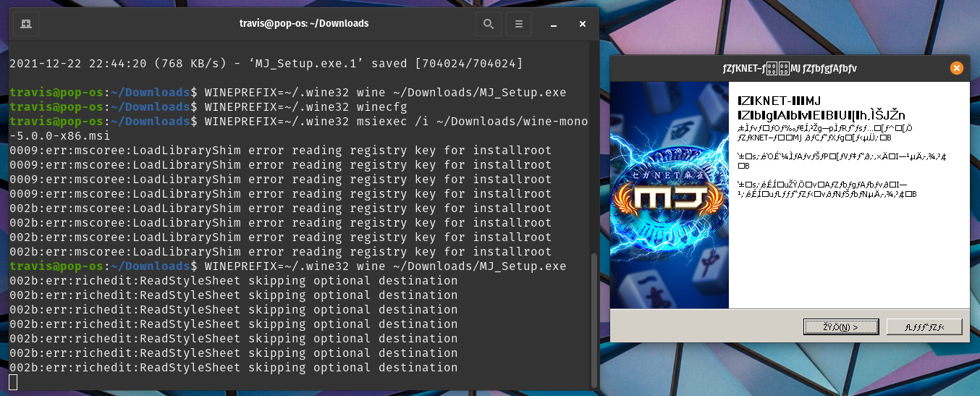Click the terminal cursor block at bottom
980x396 pixels.
[x=13, y=382]
